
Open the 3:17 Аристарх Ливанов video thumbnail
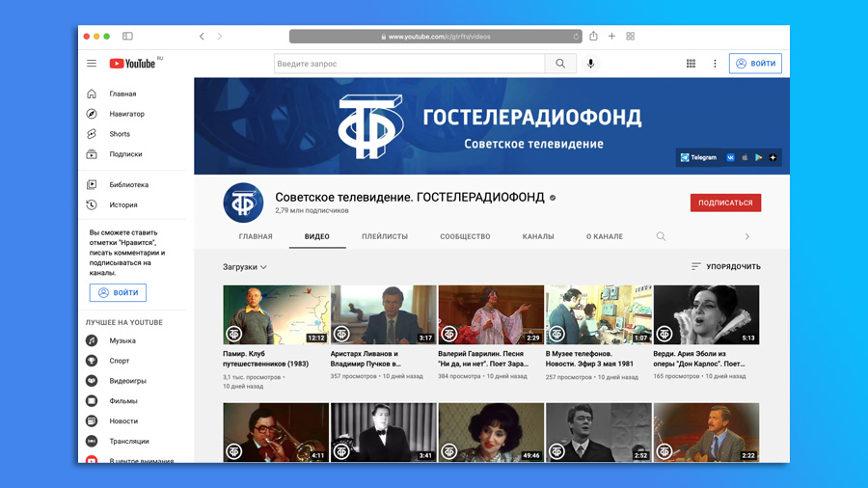click(383, 314)
